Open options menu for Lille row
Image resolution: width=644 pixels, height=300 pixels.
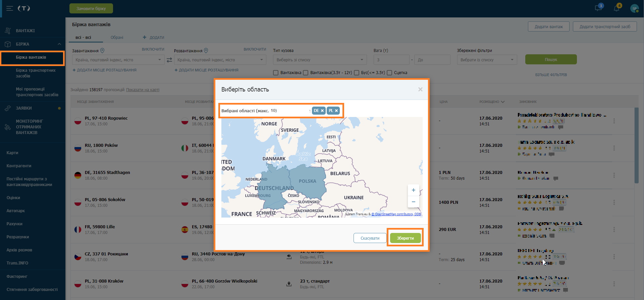(614, 230)
